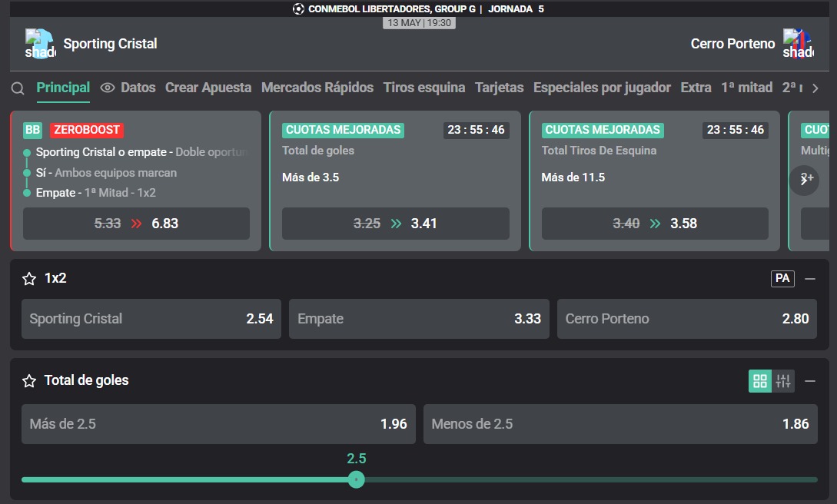
Task: Click countdown timer on Total de goles card
Action: (477, 130)
